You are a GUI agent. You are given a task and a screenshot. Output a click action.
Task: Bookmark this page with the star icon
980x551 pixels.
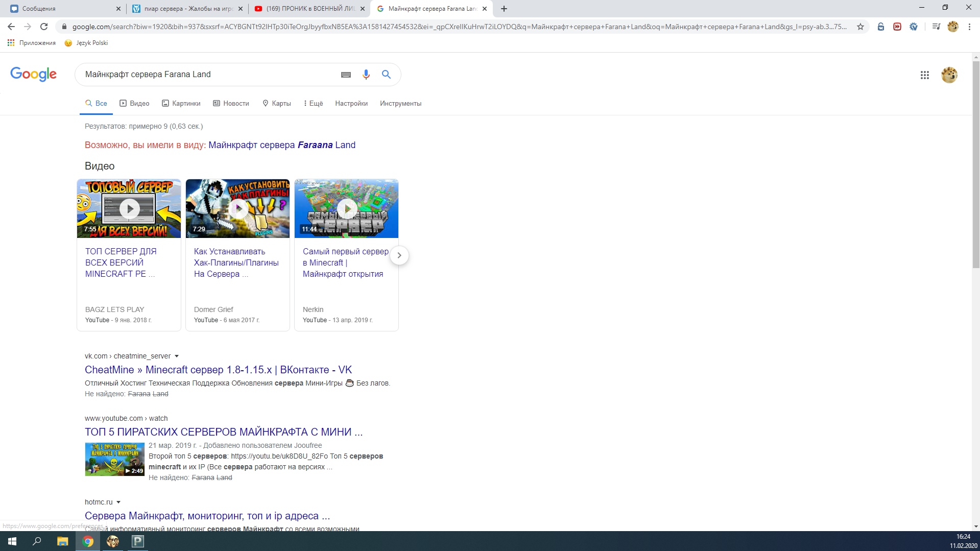click(x=861, y=27)
